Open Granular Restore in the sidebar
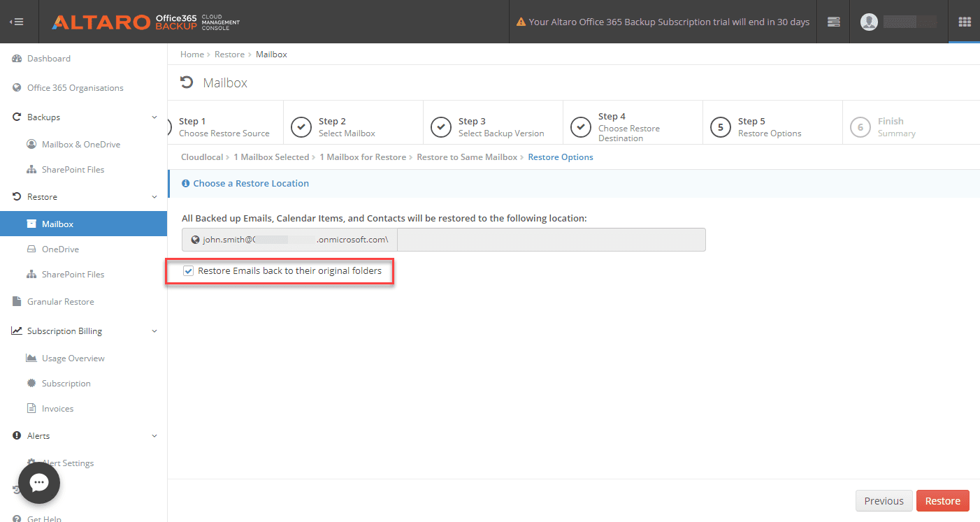980x522 pixels. click(x=60, y=302)
